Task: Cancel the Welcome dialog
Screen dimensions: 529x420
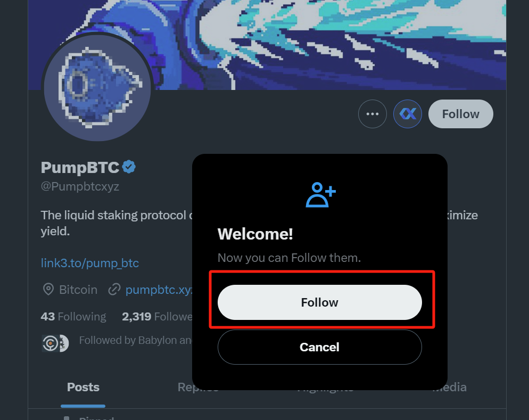Action: (x=319, y=347)
